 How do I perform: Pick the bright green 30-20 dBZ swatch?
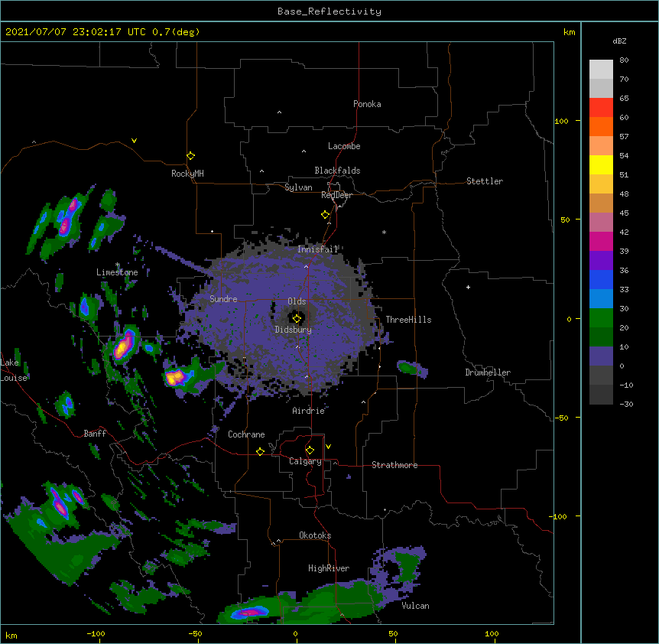pos(601,318)
